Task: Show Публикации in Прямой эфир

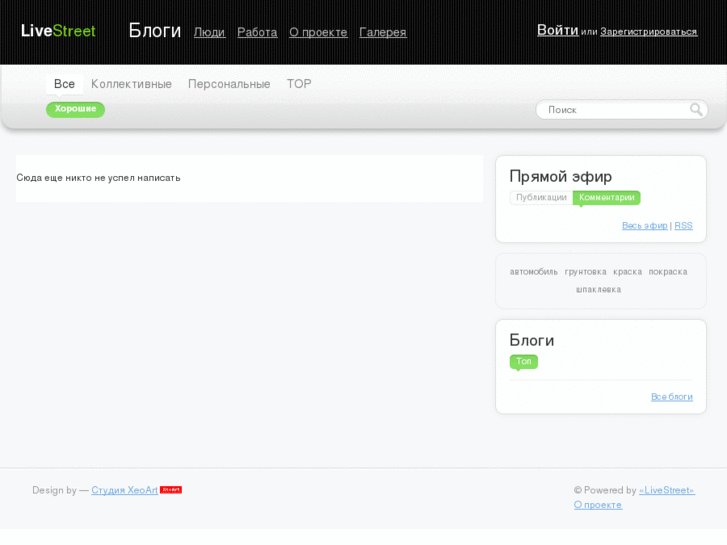Action: click(x=541, y=198)
